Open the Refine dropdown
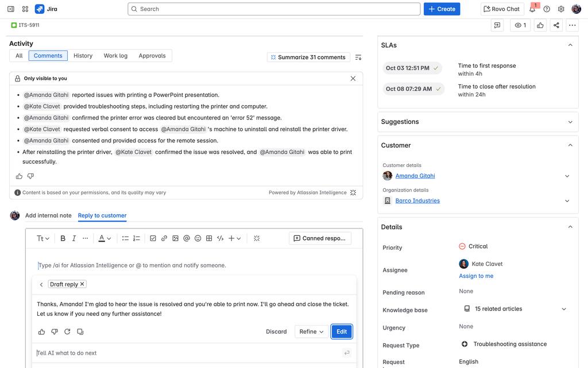 pyautogui.click(x=311, y=332)
